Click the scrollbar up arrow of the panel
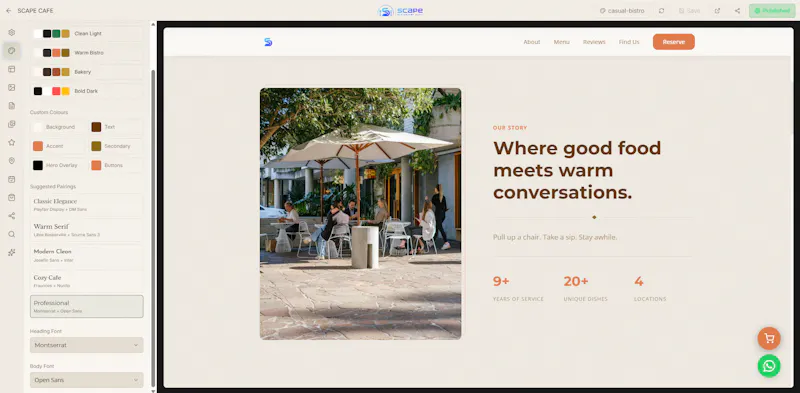800x393 pixels. 153,23
